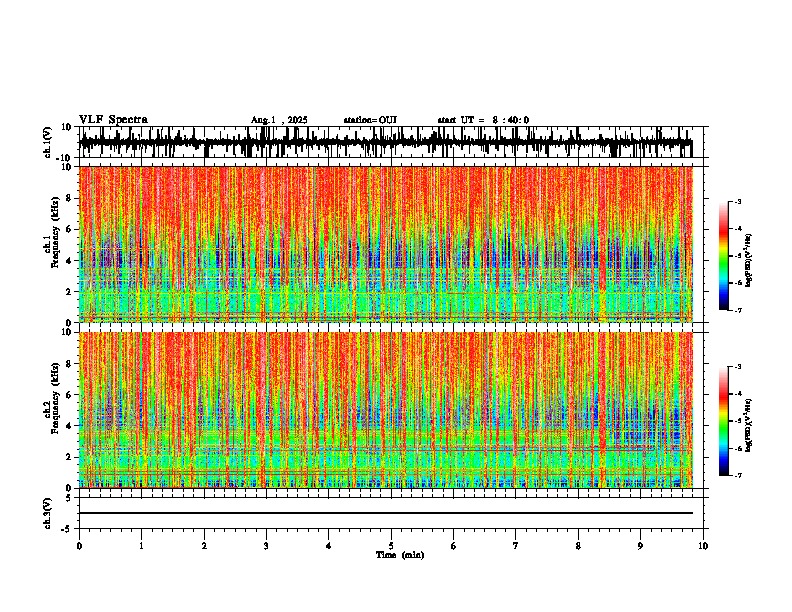This screenshot has height=612, width=792.
Task: Click the ch.2 spectrogram color scale bar
Action: pos(723,421)
